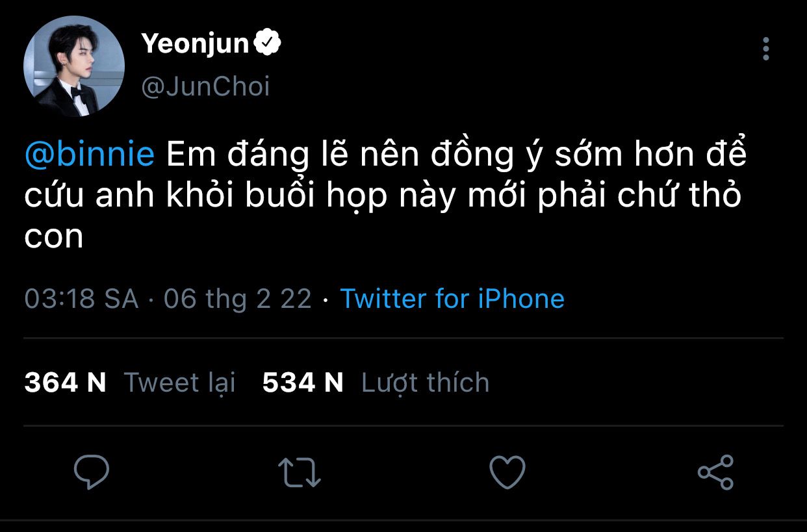The image size is (807, 532).
Task: Open the Tweet lại list
Action: click(179, 382)
